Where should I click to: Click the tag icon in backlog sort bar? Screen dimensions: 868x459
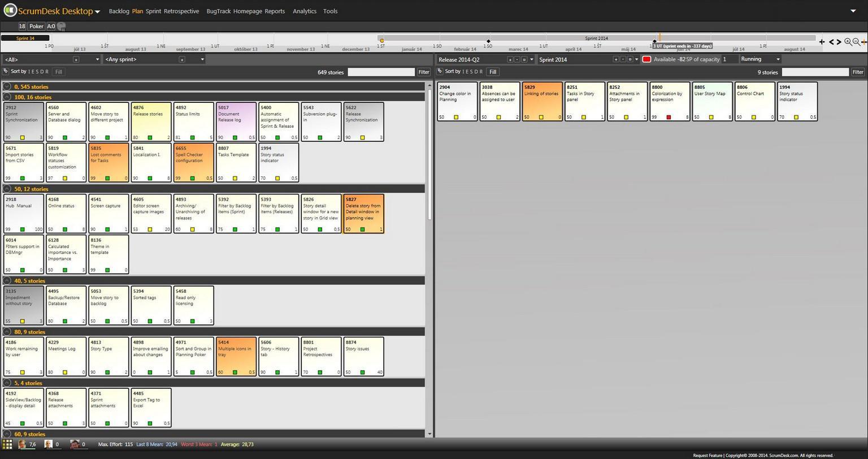tap(6, 71)
